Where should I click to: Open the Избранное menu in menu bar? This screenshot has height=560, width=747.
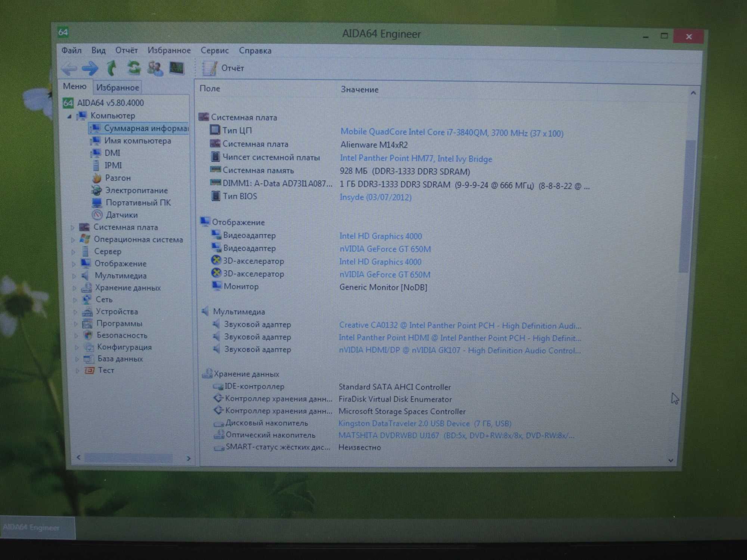tap(169, 50)
